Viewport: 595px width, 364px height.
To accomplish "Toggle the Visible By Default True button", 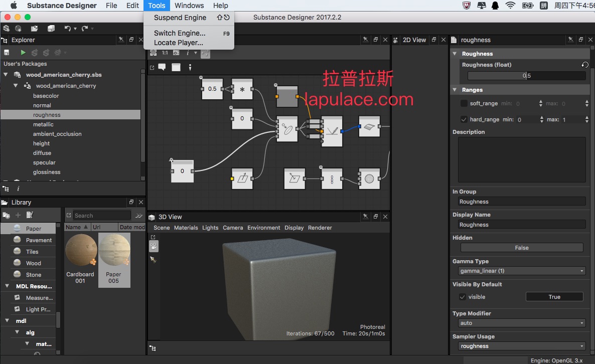I will pyautogui.click(x=554, y=297).
